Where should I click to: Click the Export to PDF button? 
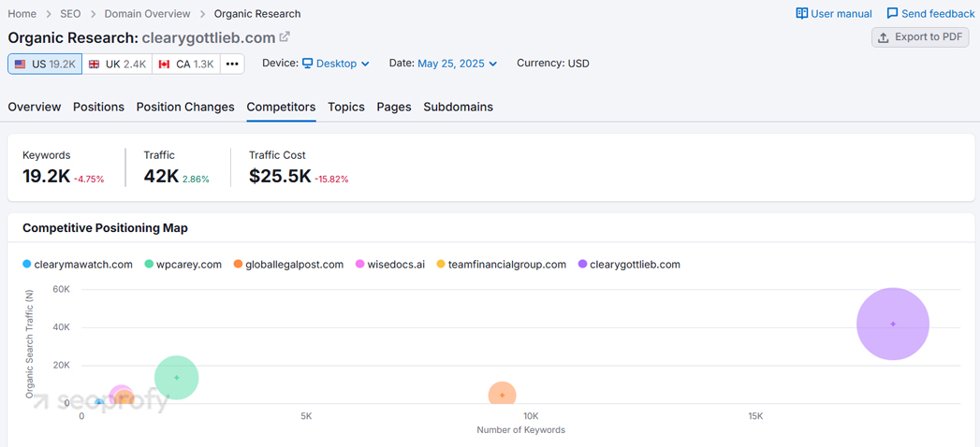[x=920, y=37]
